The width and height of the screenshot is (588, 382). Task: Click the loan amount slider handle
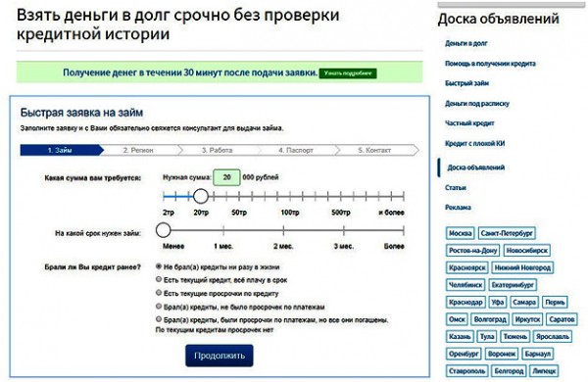(201, 196)
